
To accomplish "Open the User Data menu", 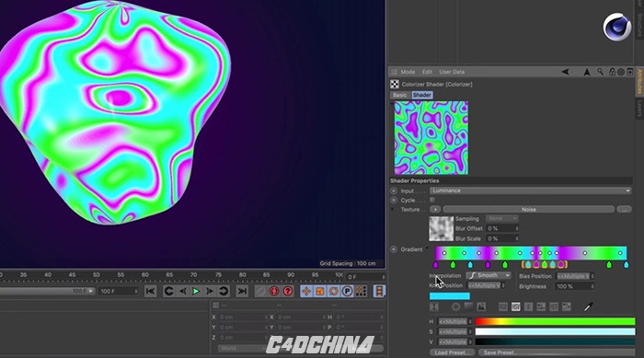I will click(x=452, y=72).
